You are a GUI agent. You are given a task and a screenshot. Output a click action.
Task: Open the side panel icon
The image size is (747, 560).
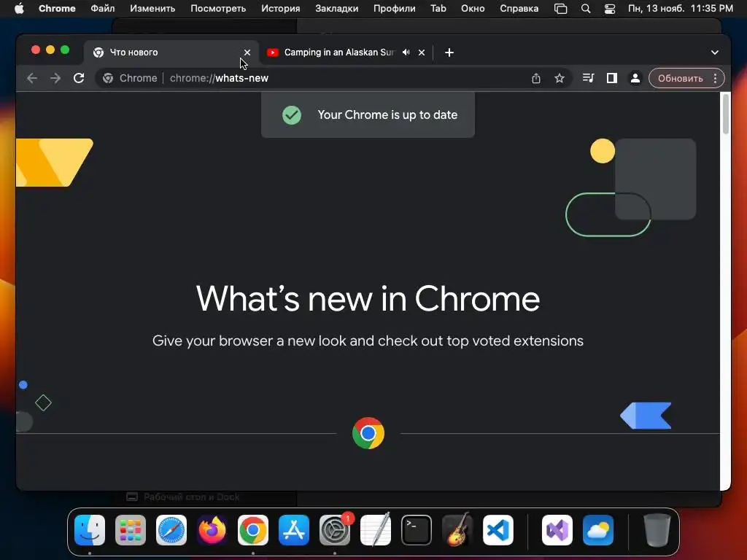pos(612,78)
